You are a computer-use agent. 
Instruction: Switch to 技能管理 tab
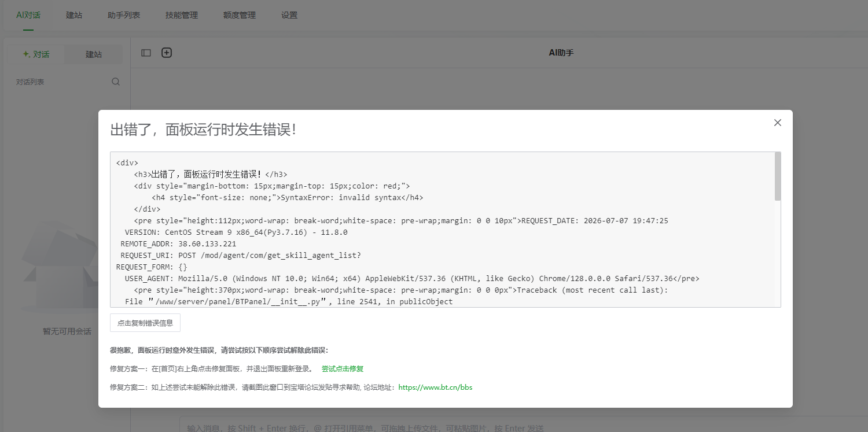[182, 15]
